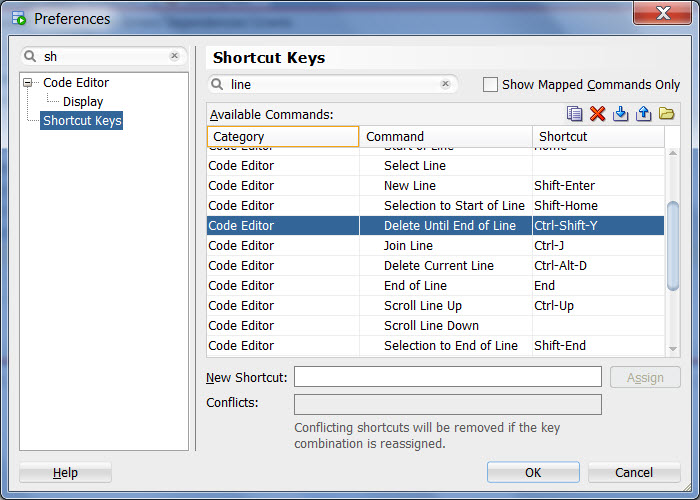Click the copy shortcuts icon
Image resolution: width=700 pixels, height=500 pixels.
click(x=575, y=114)
